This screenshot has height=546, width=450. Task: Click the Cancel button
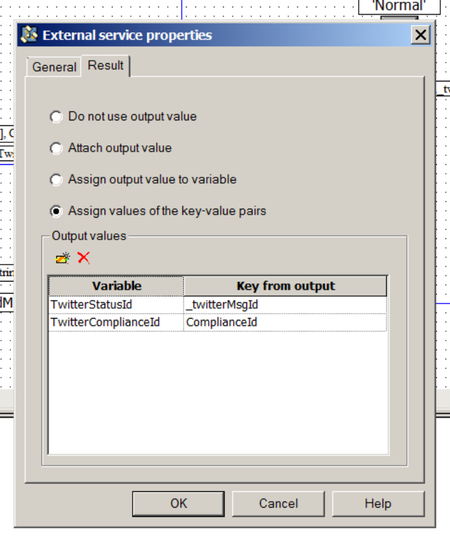(x=278, y=504)
